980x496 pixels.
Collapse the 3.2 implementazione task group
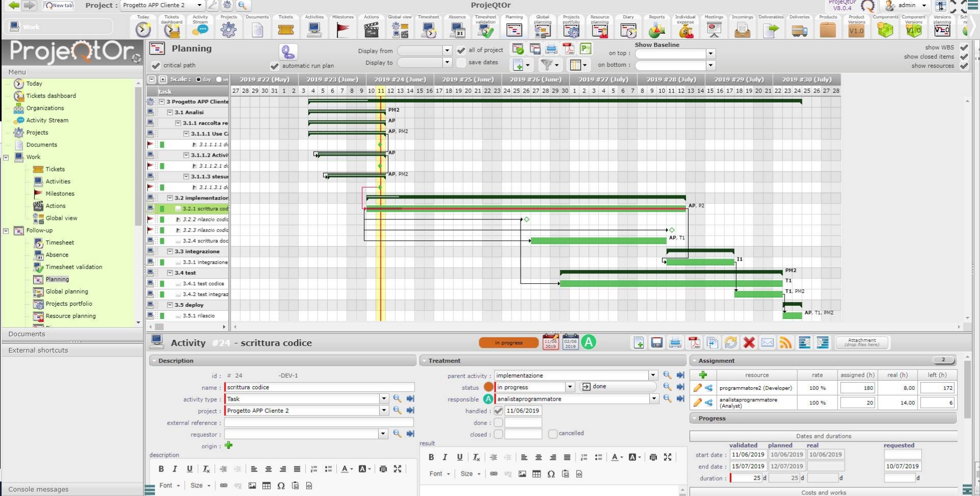(x=170, y=198)
